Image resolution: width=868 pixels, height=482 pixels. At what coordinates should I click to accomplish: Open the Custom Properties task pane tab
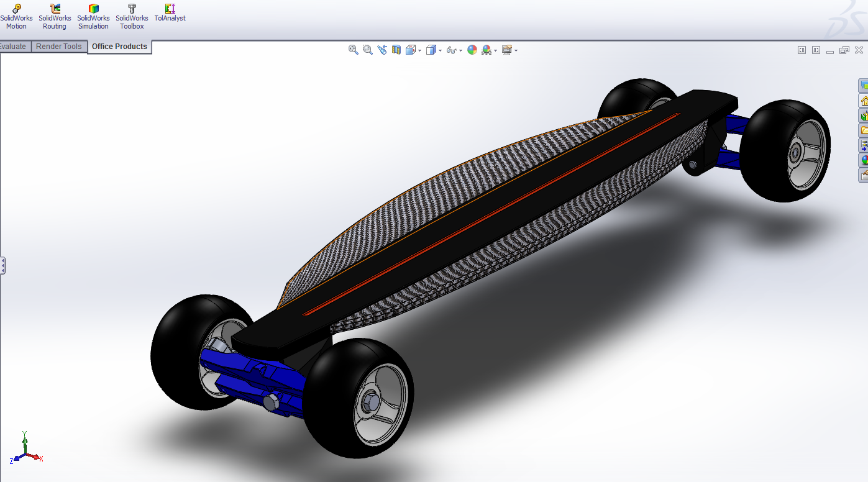point(864,175)
